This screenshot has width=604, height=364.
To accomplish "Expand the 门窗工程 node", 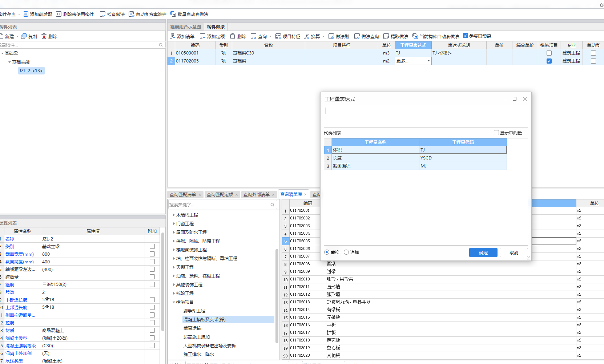I will pos(174,224).
